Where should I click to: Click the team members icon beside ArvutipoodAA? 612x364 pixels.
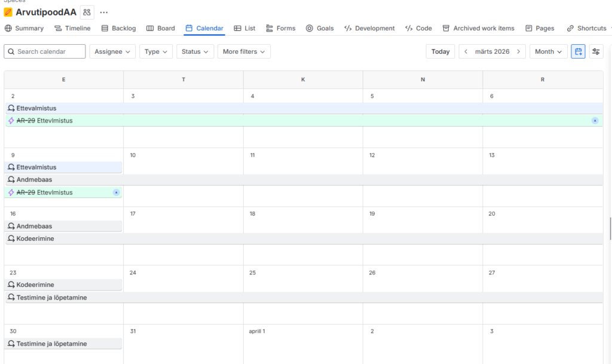click(87, 12)
